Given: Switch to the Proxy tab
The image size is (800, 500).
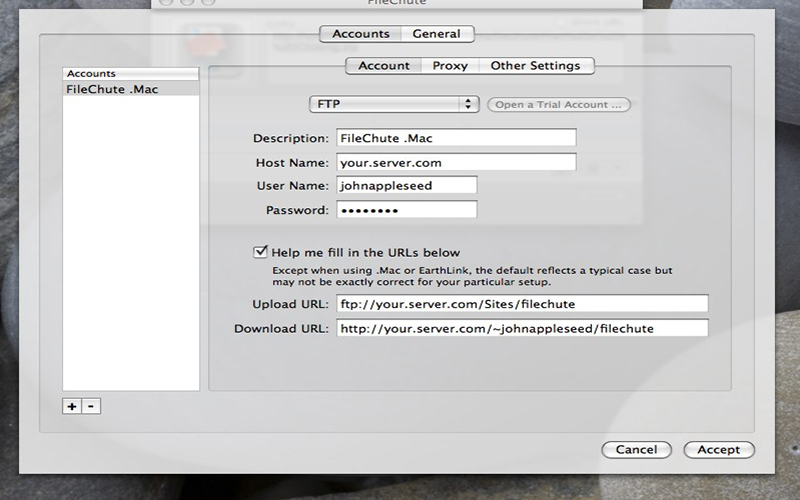Looking at the screenshot, I should 450,66.
